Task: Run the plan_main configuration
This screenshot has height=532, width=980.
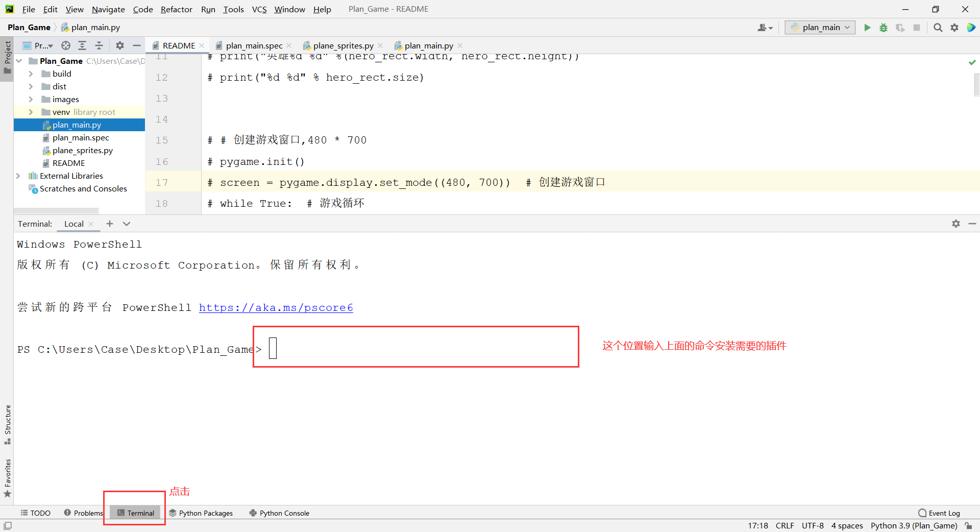Action: (867, 28)
